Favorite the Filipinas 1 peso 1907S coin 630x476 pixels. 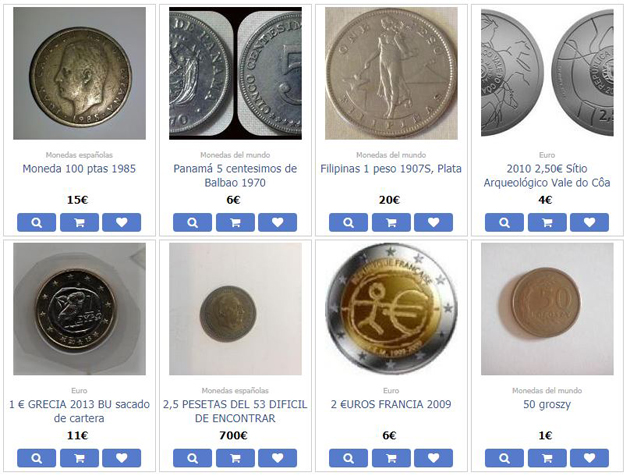(434, 223)
